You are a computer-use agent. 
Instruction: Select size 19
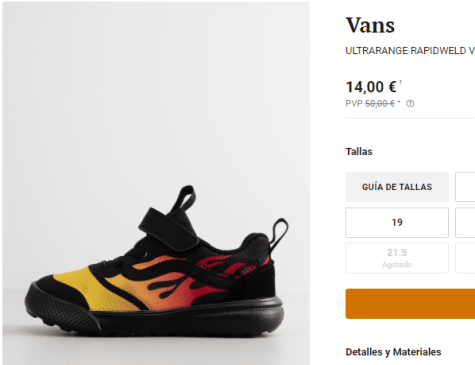(397, 222)
